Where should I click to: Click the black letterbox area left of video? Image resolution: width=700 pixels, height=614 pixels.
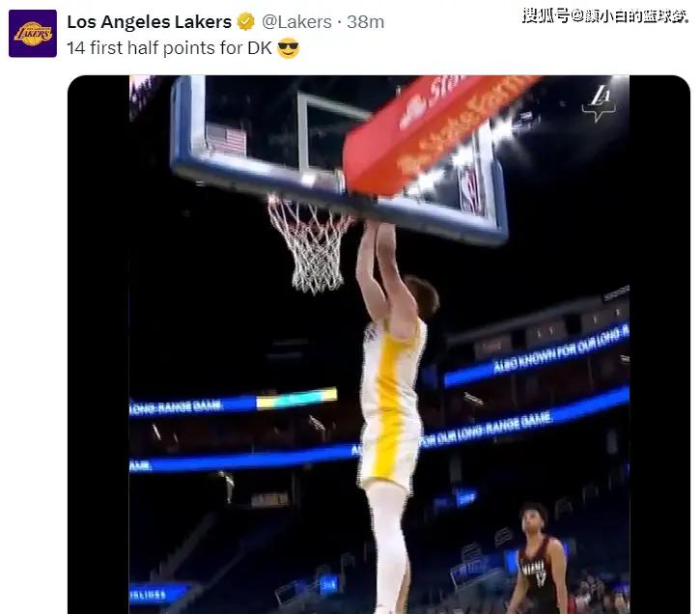(98, 345)
